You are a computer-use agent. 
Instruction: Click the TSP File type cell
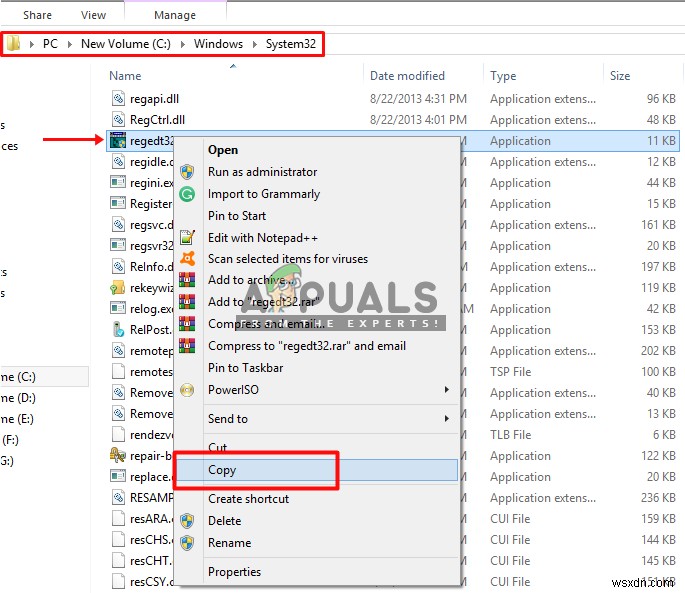tap(510, 371)
